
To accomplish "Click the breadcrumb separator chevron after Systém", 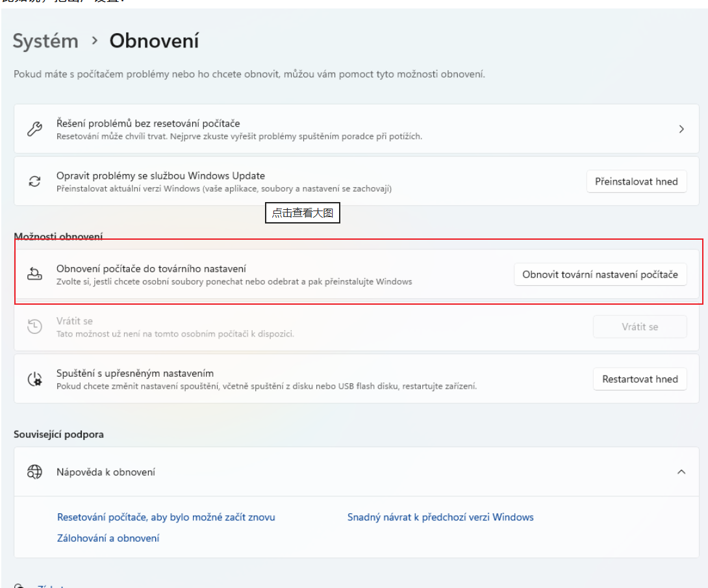I will coord(94,41).
